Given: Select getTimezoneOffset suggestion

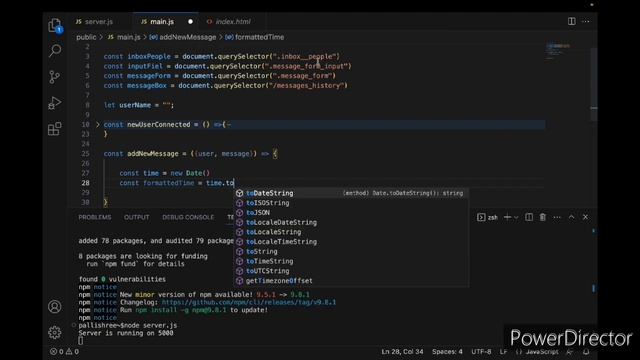Looking at the screenshot, I should (x=351, y=281).
